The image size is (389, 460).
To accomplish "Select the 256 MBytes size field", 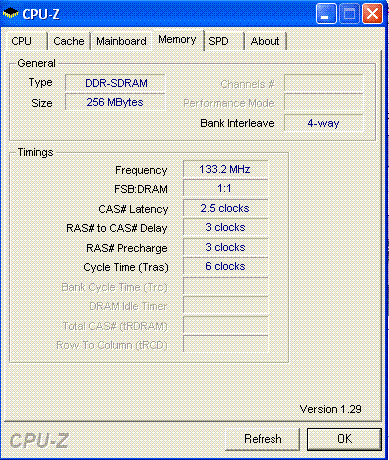I will click(115, 102).
